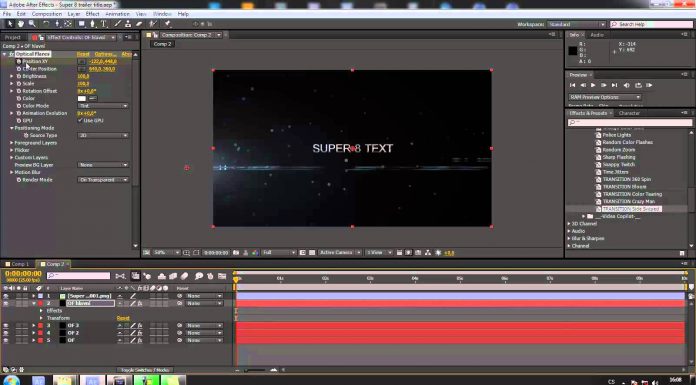Click Toggle Switches / Modes button

click(x=145, y=369)
